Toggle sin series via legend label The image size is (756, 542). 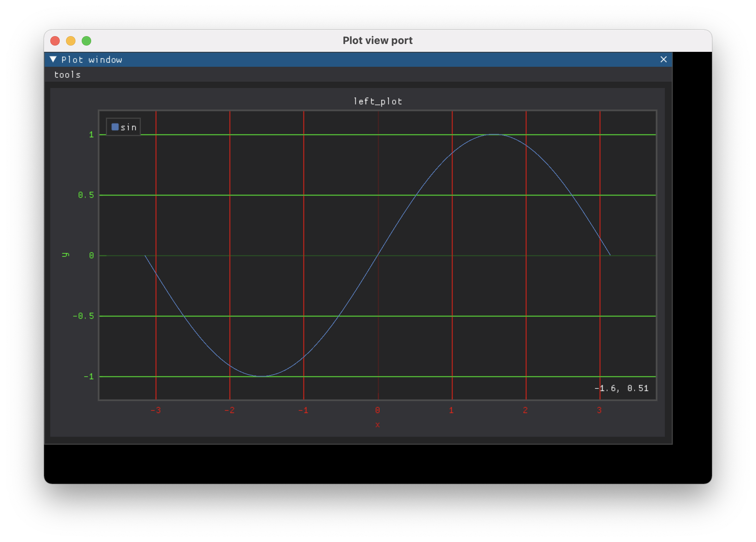pos(128,127)
